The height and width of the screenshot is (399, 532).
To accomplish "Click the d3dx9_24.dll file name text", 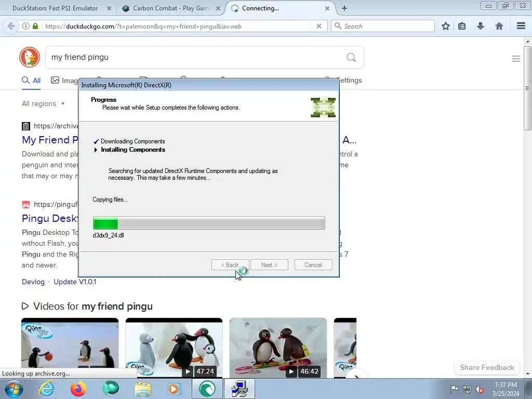I will coord(108,235).
